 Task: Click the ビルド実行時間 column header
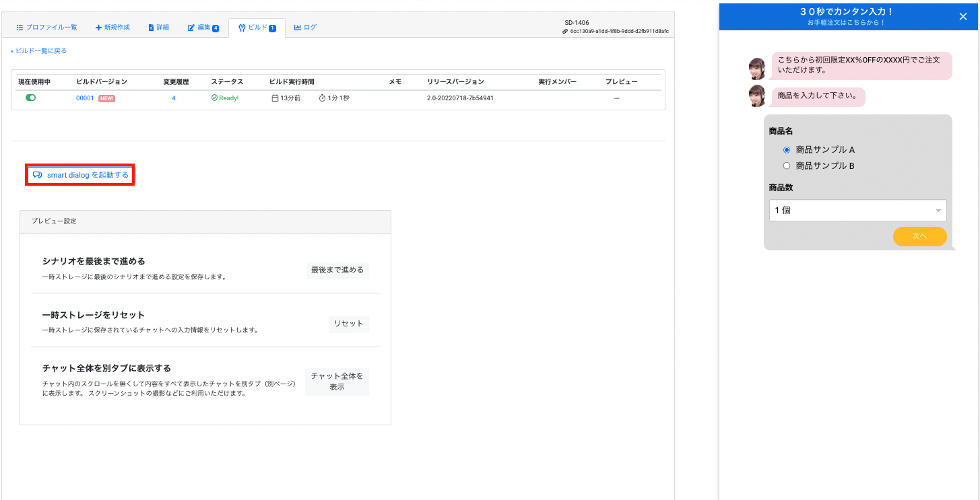click(292, 81)
